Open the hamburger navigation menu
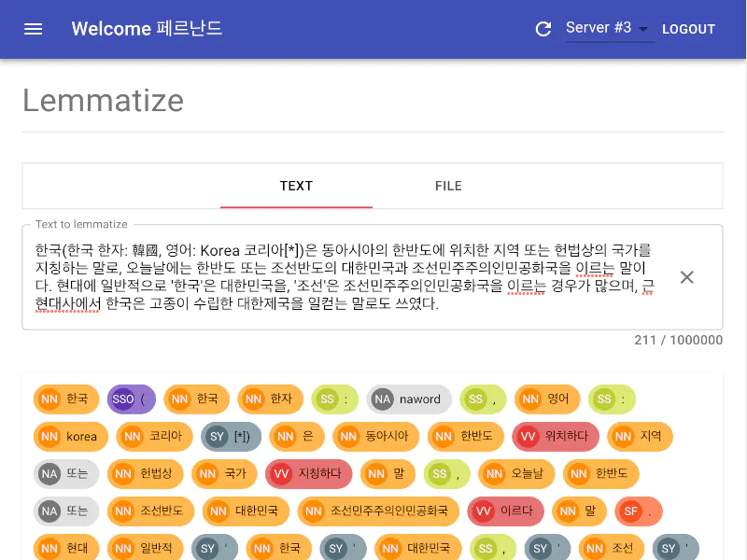 [x=34, y=29]
